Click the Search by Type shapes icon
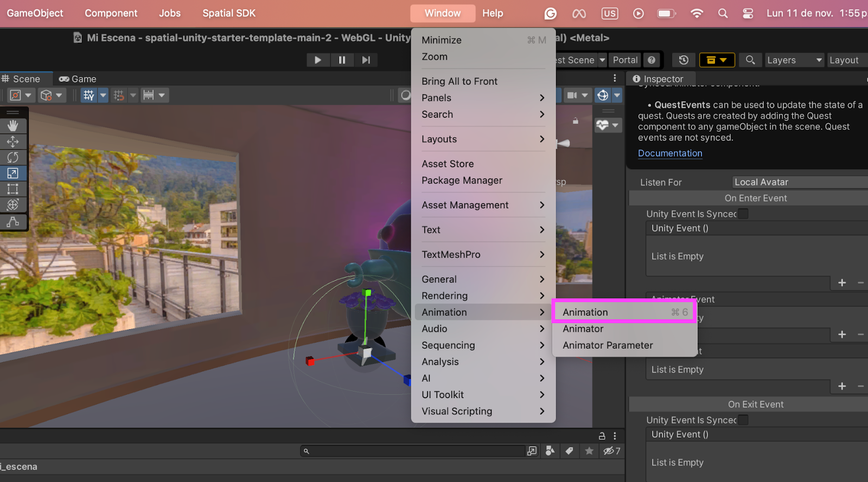The width and height of the screenshot is (868, 482). [x=550, y=451]
